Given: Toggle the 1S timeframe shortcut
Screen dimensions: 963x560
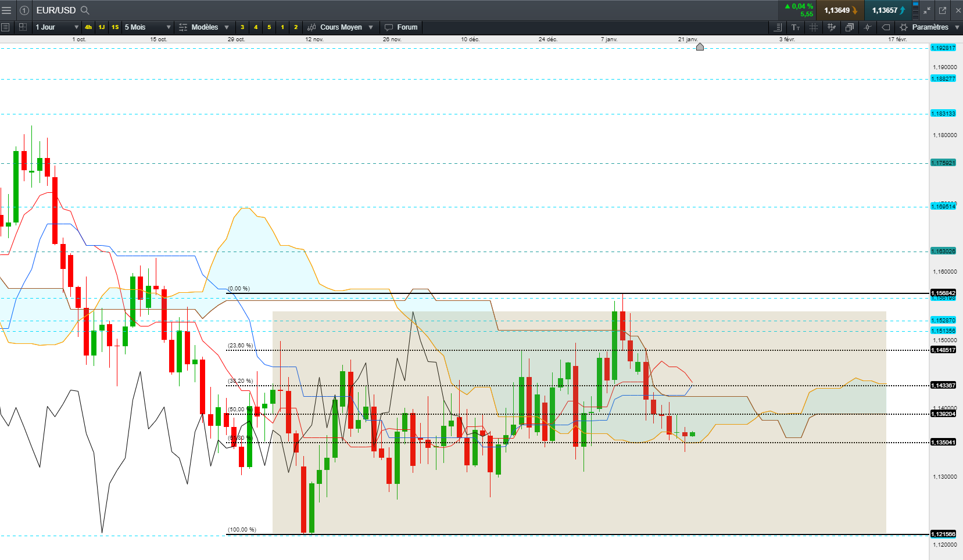Looking at the screenshot, I should coord(115,27).
